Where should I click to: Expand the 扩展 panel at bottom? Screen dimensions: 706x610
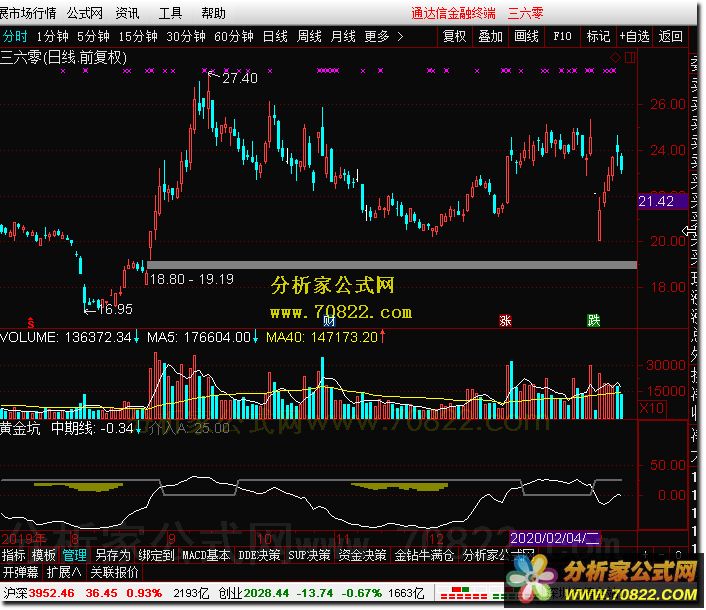click(x=64, y=573)
